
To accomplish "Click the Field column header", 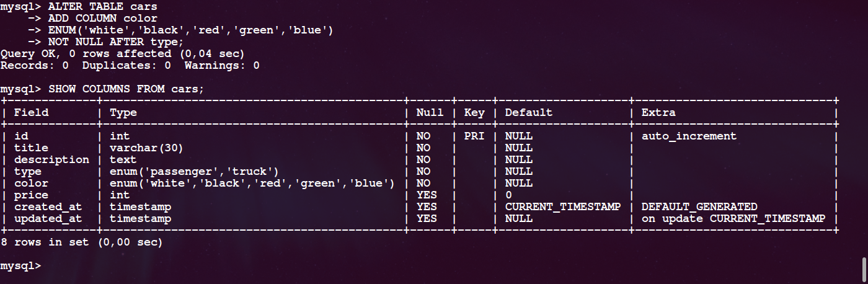I will (x=31, y=113).
